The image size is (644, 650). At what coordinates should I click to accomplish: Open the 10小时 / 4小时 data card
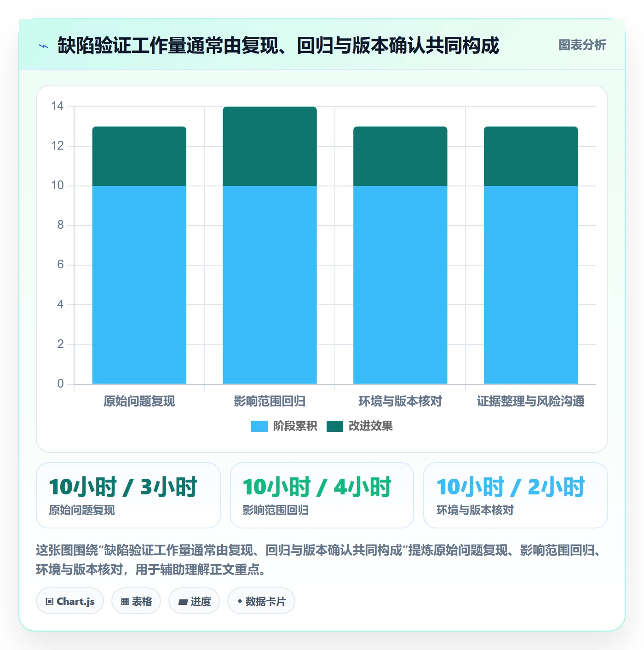point(322,495)
